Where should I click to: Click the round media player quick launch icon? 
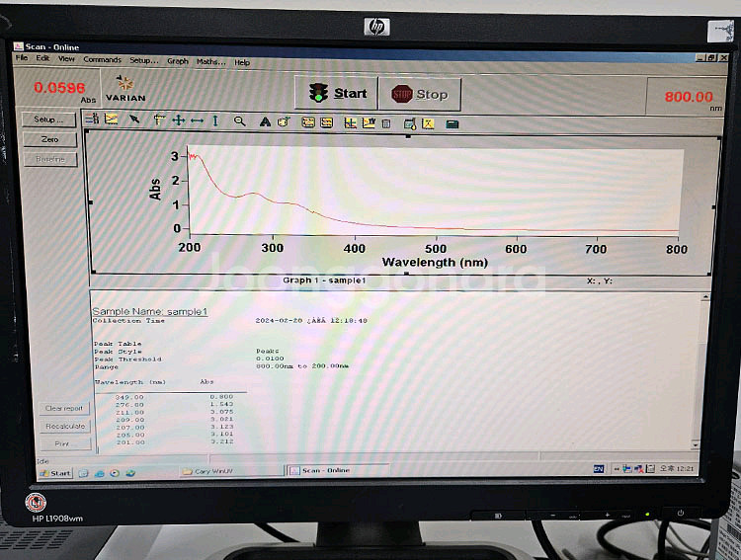(x=115, y=473)
